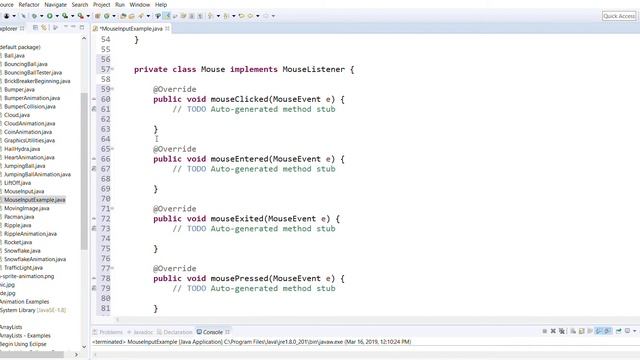Click the task marker on line 73
The image size is (640, 360).
(x=94, y=229)
